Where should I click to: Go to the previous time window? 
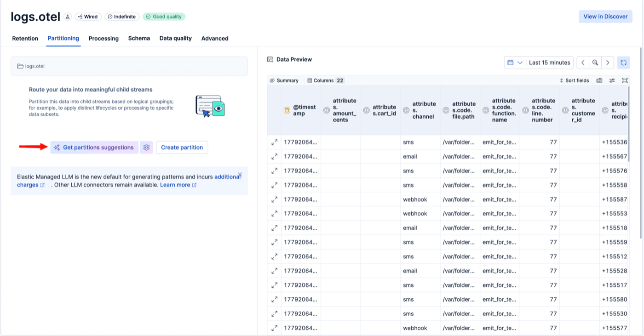pyautogui.click(x=583, y=63)
